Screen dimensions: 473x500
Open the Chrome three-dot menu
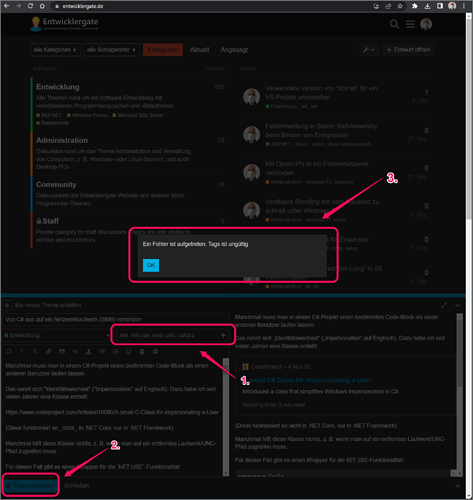point(464,6)
